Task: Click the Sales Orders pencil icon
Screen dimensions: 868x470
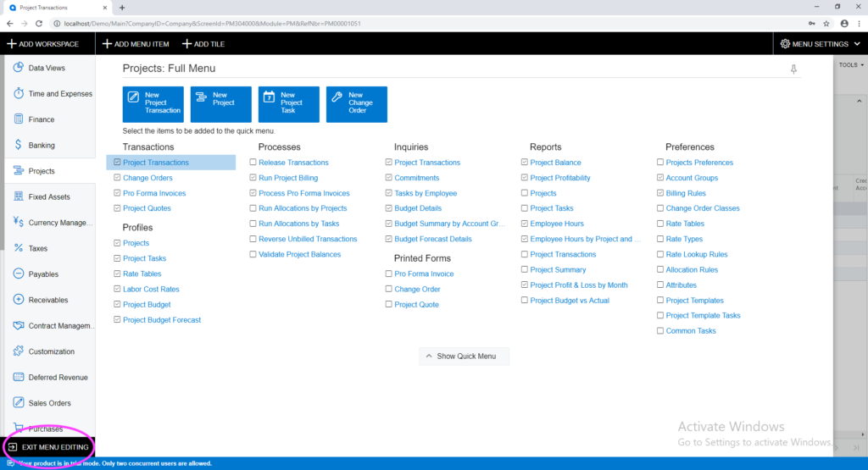Action: coord(19,402)
